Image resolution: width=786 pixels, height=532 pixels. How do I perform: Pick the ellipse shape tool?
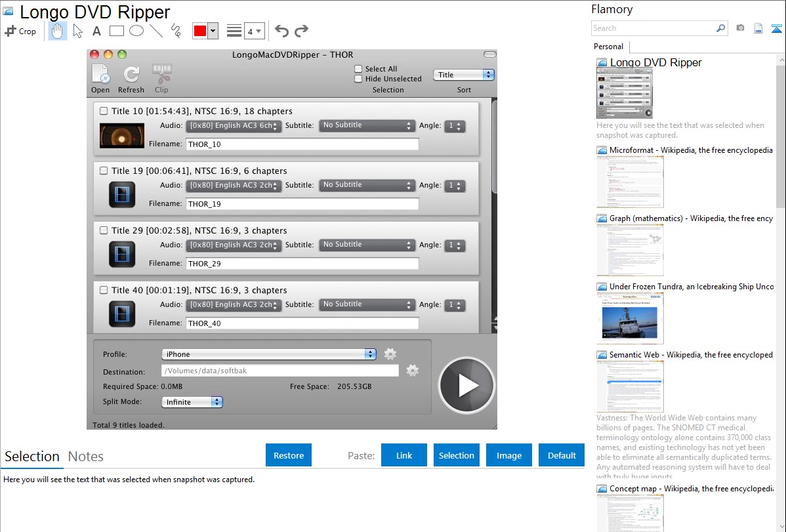tap(136, 31)
